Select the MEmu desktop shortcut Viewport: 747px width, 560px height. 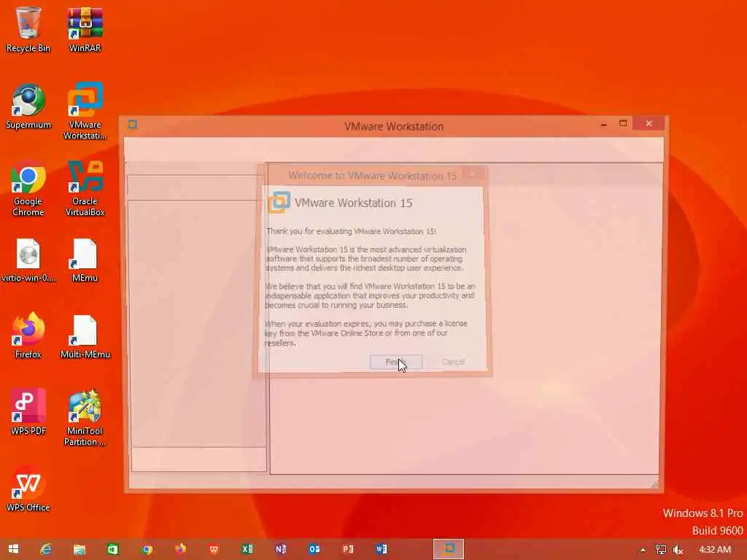[x=85, y=260]
